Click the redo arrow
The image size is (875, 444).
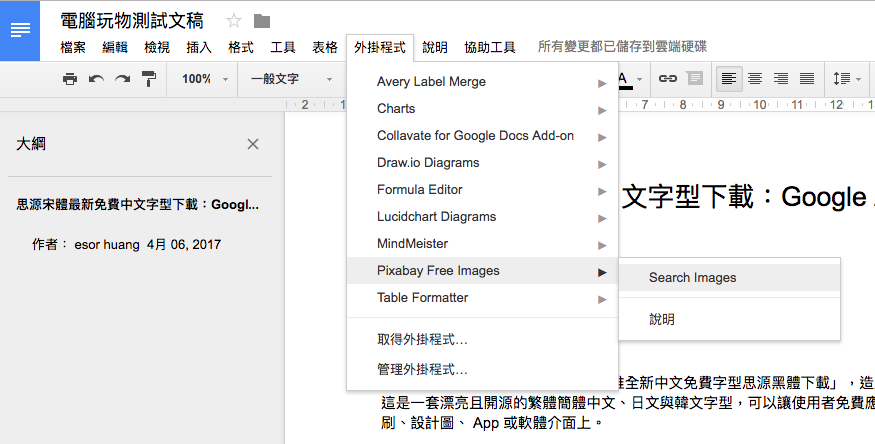(122, 79)
